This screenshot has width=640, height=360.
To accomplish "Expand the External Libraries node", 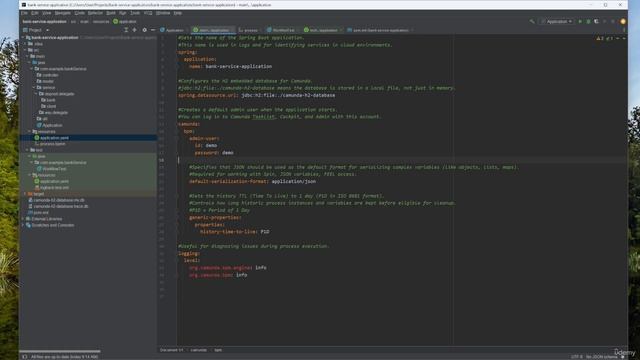I will pyautogui.click(x=23, y=219).
